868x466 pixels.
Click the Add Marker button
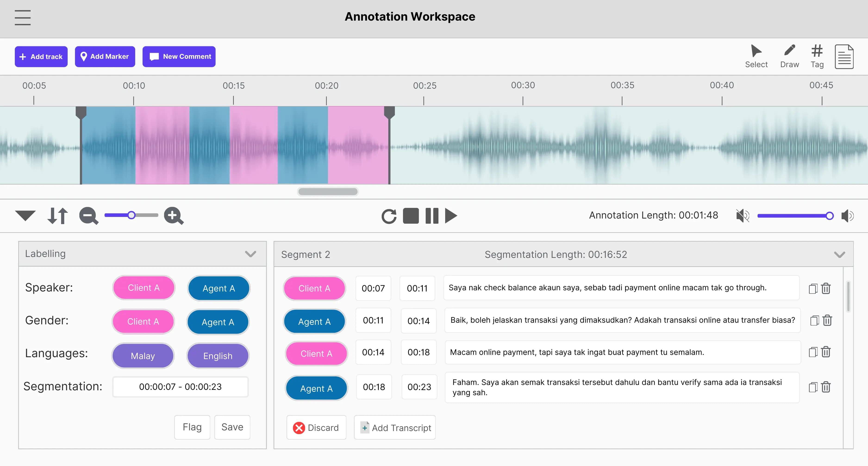(x=105, y=56)
